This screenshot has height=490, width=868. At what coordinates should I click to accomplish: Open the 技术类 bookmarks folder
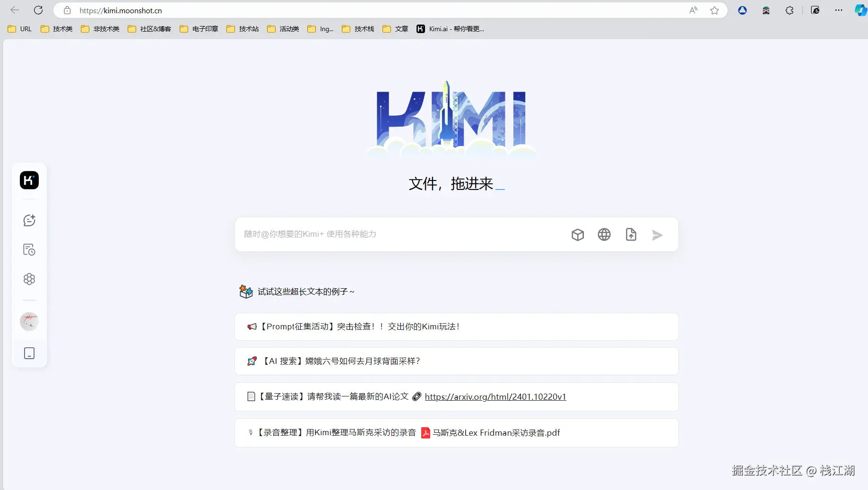57,29
